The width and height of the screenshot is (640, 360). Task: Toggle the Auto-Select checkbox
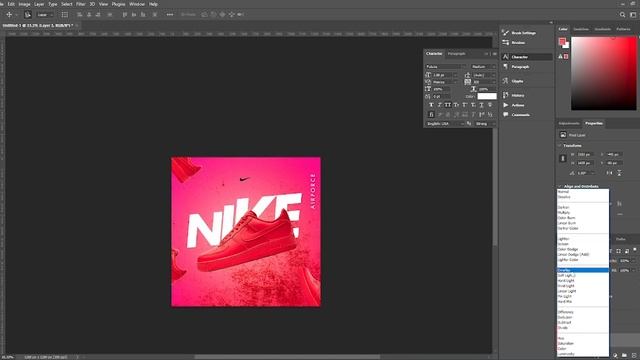click(x=27, y=15)
